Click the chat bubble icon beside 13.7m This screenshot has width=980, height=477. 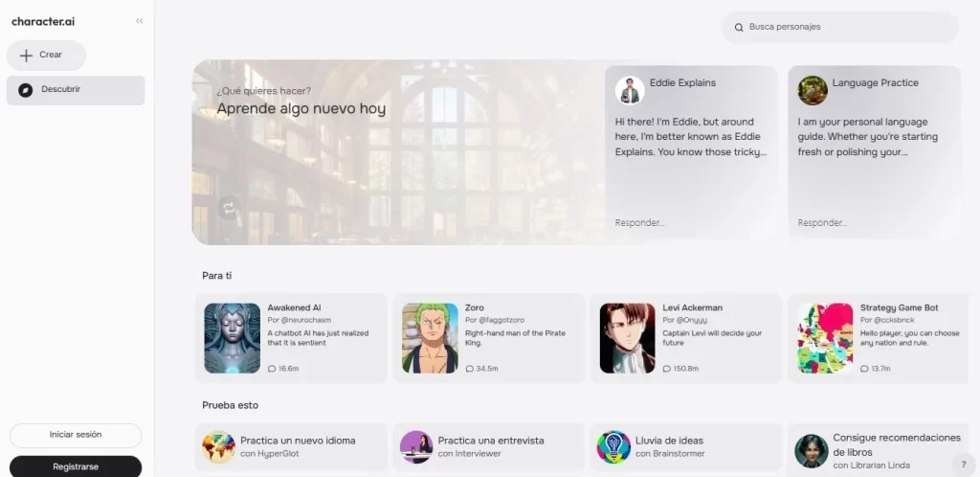click(864, 369)
